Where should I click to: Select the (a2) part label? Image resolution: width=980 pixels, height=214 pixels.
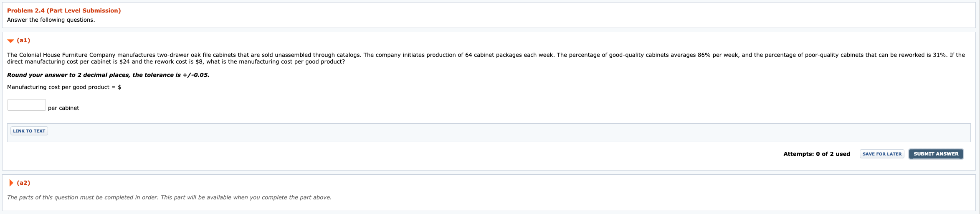[23, 183]
